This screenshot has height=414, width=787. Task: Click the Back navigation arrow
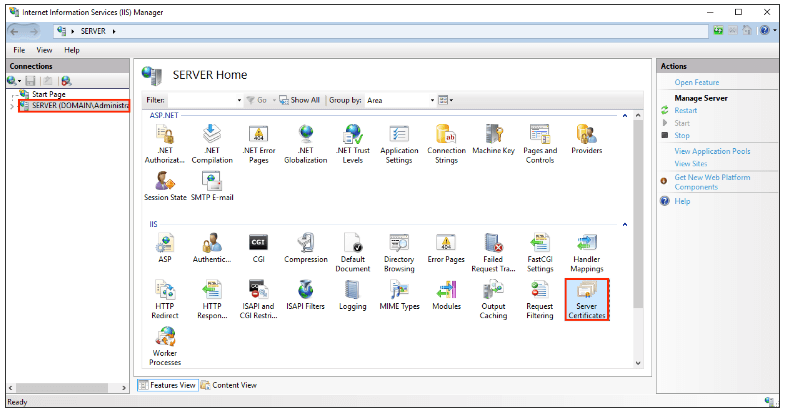(15, 31)
